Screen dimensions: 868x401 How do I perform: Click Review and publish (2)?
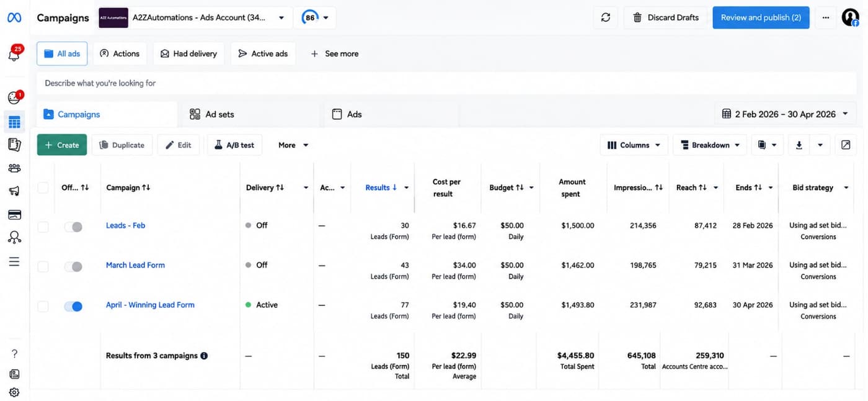coord(761,17)
